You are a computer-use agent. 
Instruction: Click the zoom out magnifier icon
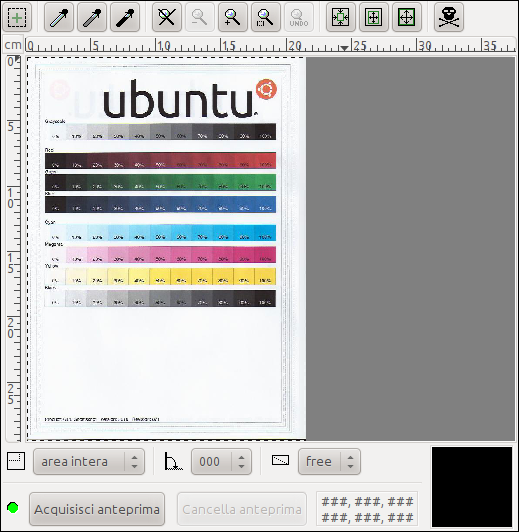[x=199, y=17]
